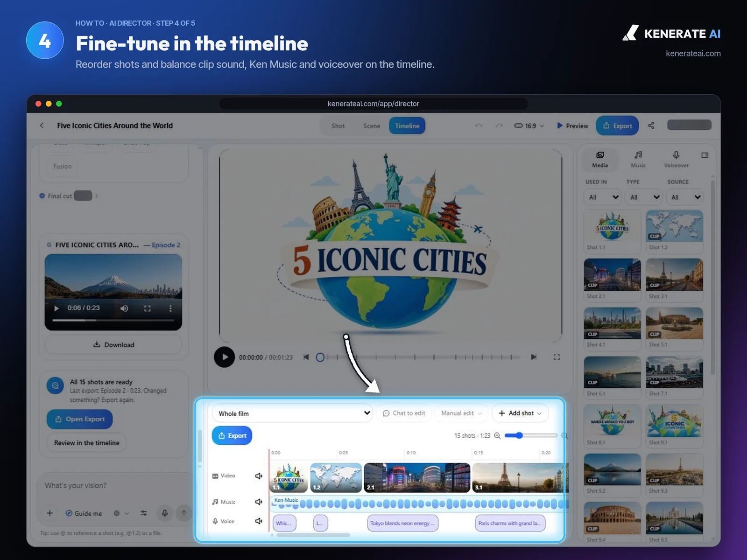Fullscreen the Episode 2 video

(x=147, y=308)
